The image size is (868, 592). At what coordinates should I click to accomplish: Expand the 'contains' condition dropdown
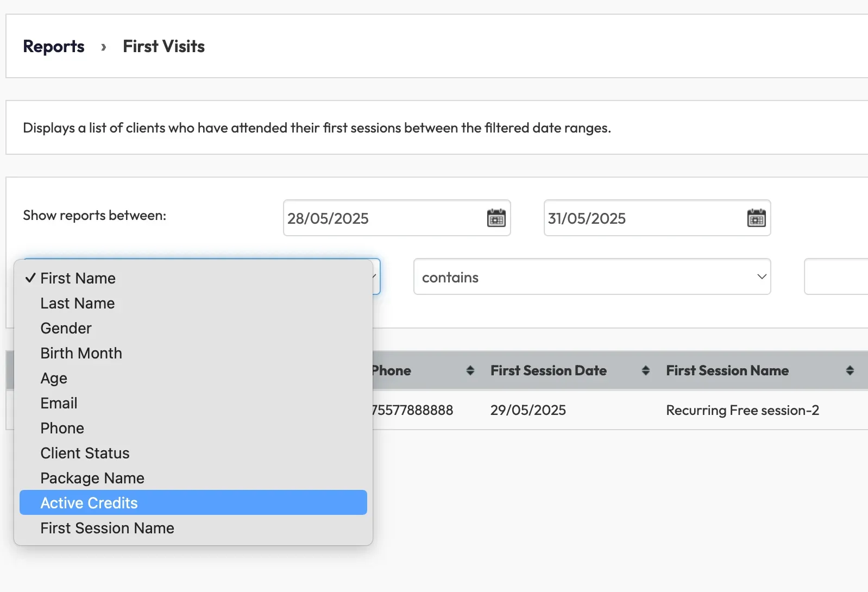pos(592,277)
